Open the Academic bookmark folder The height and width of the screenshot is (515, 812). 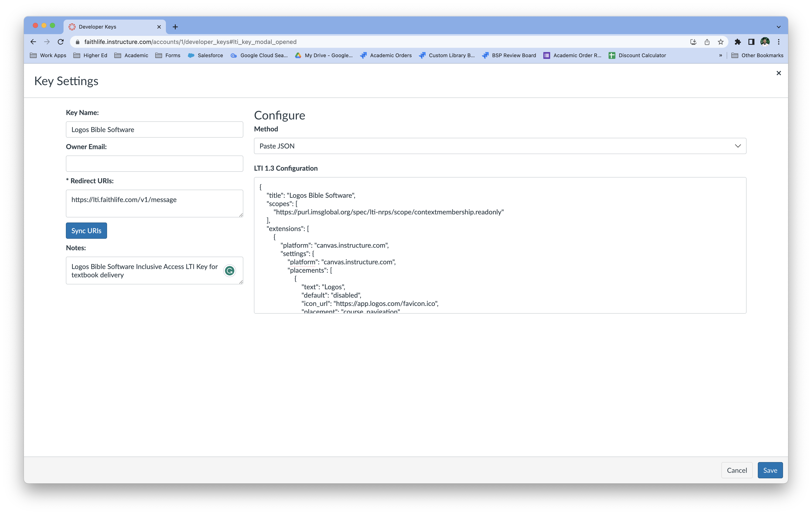pos(131,55)
